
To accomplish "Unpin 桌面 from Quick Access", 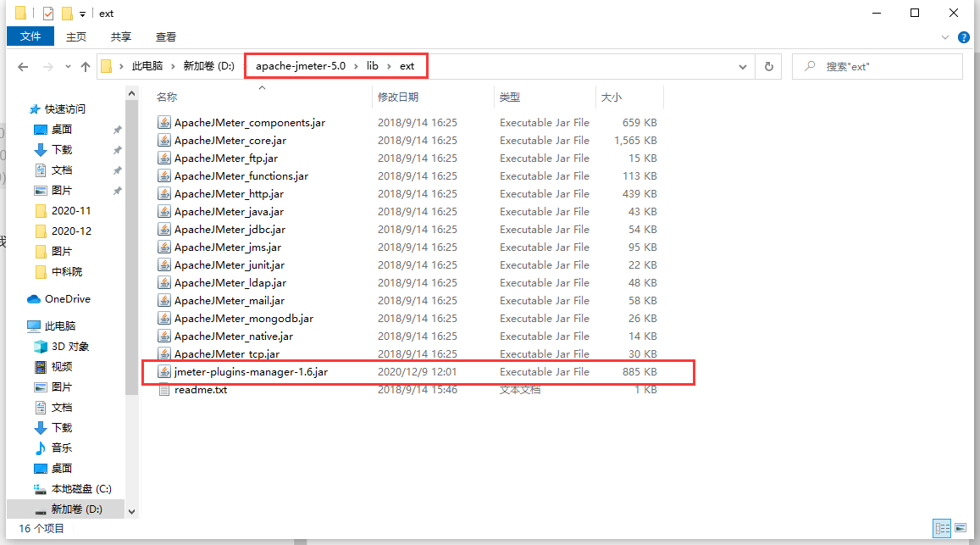I will [x=117, y=129].
